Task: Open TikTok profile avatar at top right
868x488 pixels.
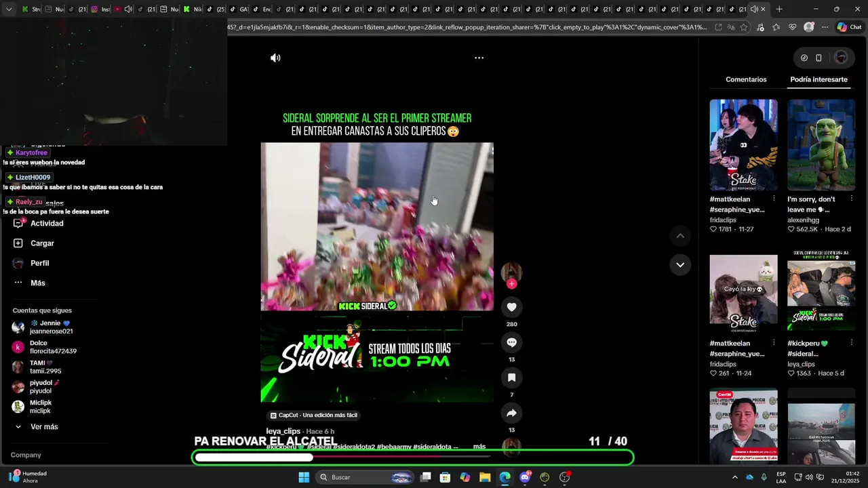Action: click(x=841, y=58)
